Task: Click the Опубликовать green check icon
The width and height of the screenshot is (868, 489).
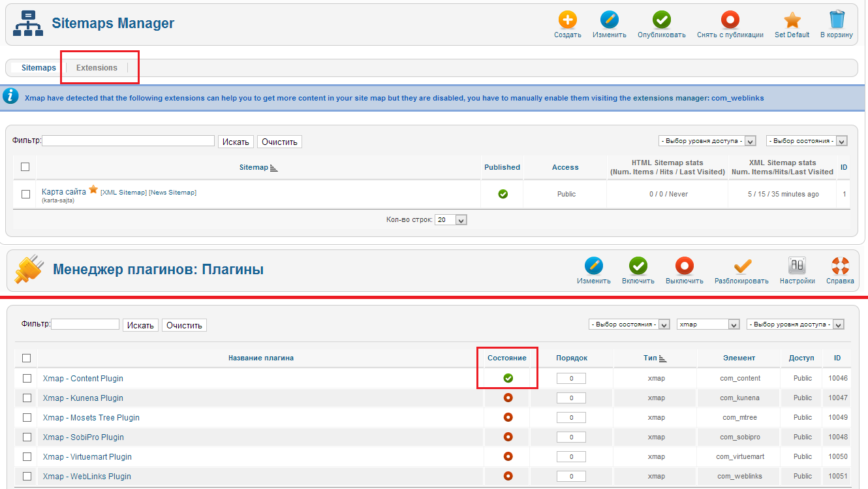Action: (x=662, y=20)
